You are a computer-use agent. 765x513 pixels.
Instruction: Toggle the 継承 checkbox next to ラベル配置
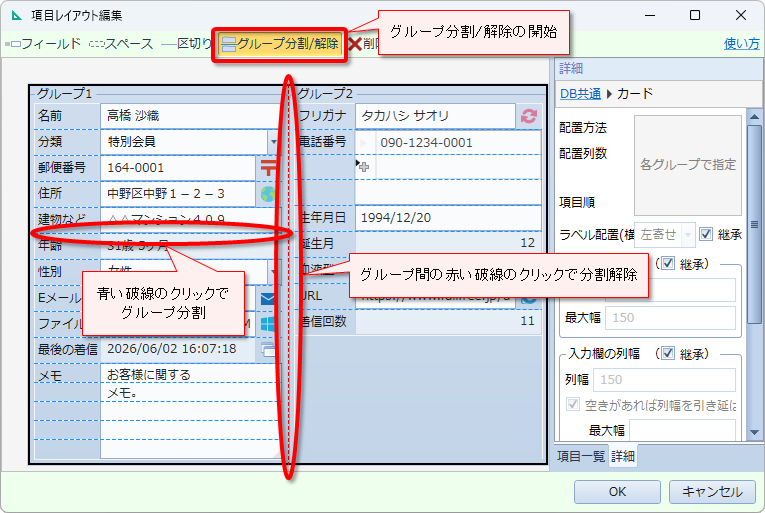pyautogui.click(x=705, y=234)
